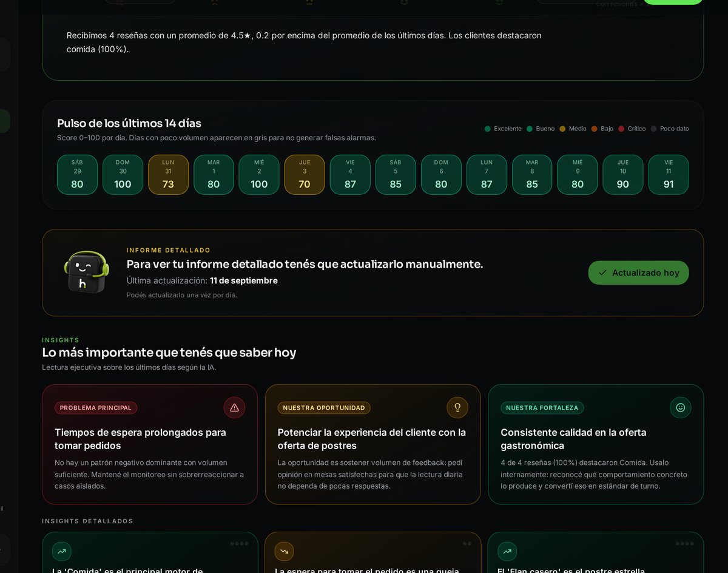Click the PROBLEMA PRINCIPAL tag
Screen dimensions: 728x573
click(x=96, y=408)
